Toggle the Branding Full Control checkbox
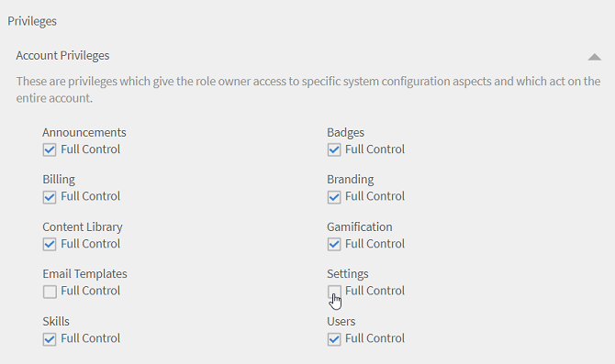615x364 pixels. [334, 197]
